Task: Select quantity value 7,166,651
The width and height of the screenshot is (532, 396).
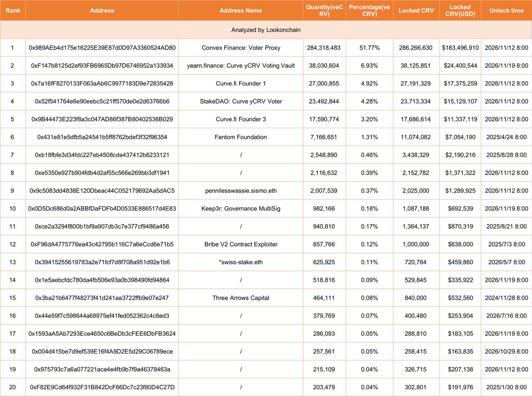Action: tap(324, 137)
